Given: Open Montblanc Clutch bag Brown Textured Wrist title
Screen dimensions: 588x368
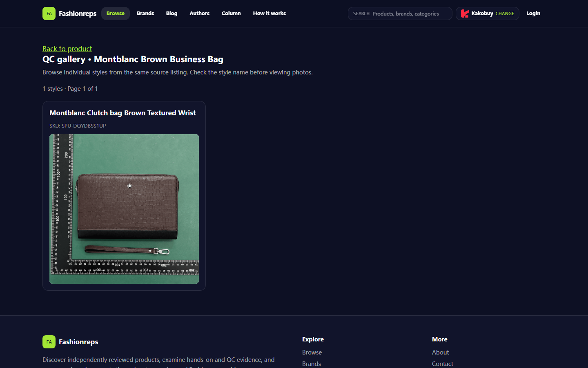Looking at the screenshot, I should click(122, 113).
